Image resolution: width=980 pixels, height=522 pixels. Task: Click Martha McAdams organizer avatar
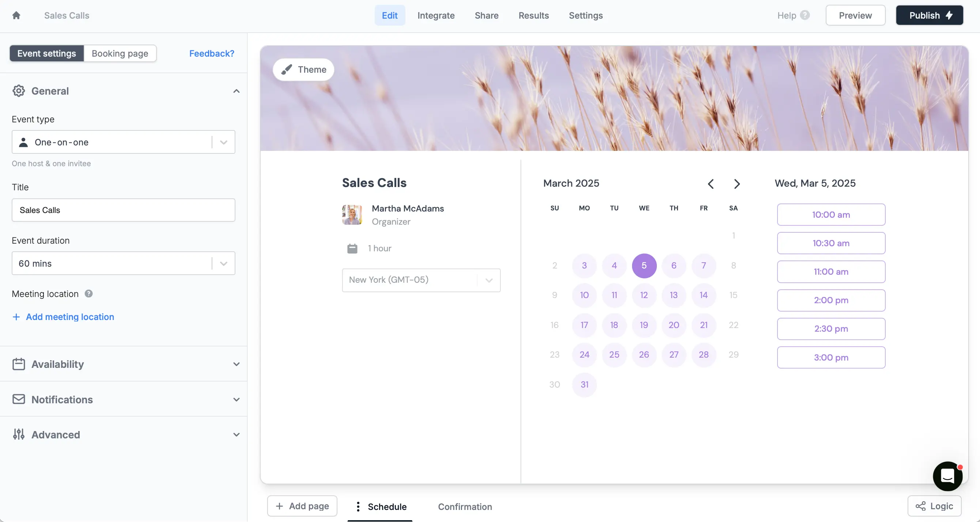coord(352,215)
